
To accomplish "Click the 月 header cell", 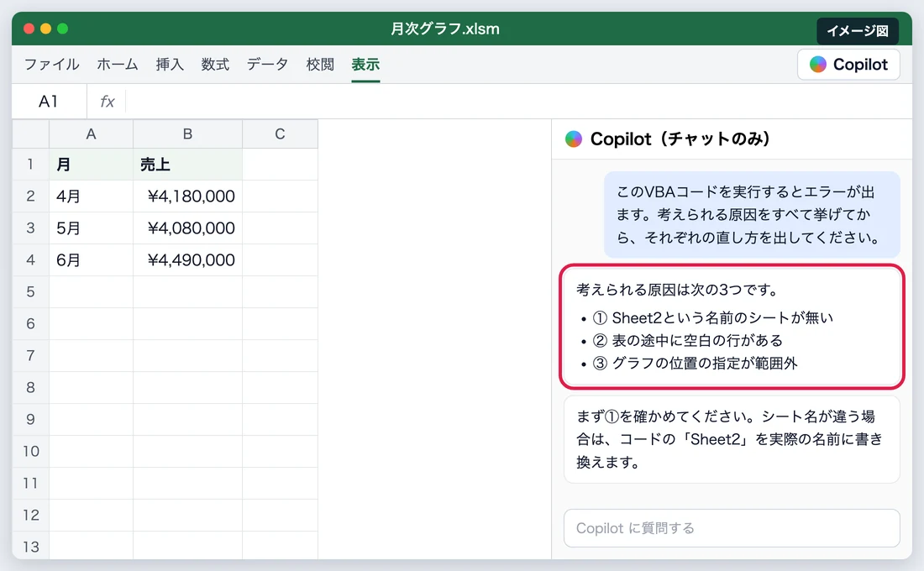I will (91, 164).
